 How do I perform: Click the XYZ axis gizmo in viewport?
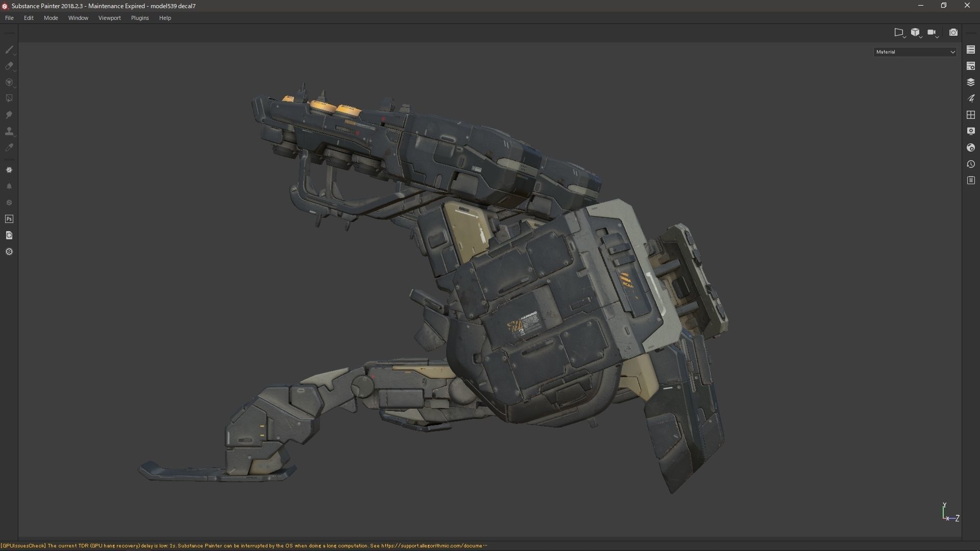click(950, 512)
